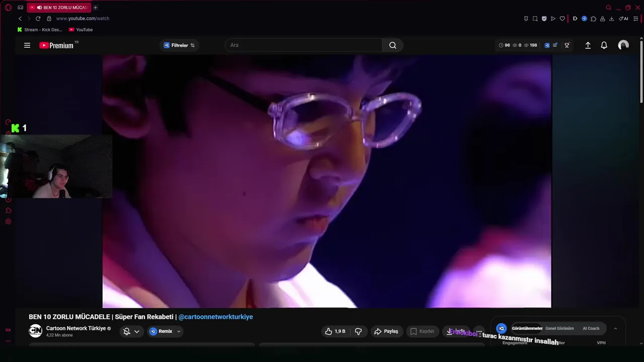644x362 pixels.
Task: Open the AI assistant button
Action: 623,19
